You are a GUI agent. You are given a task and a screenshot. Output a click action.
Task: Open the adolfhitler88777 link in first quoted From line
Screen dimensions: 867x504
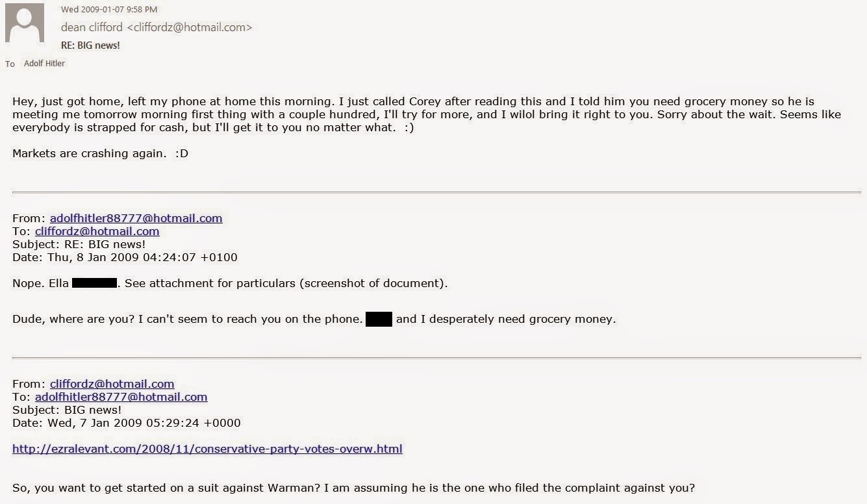click(x=136, y=218)
